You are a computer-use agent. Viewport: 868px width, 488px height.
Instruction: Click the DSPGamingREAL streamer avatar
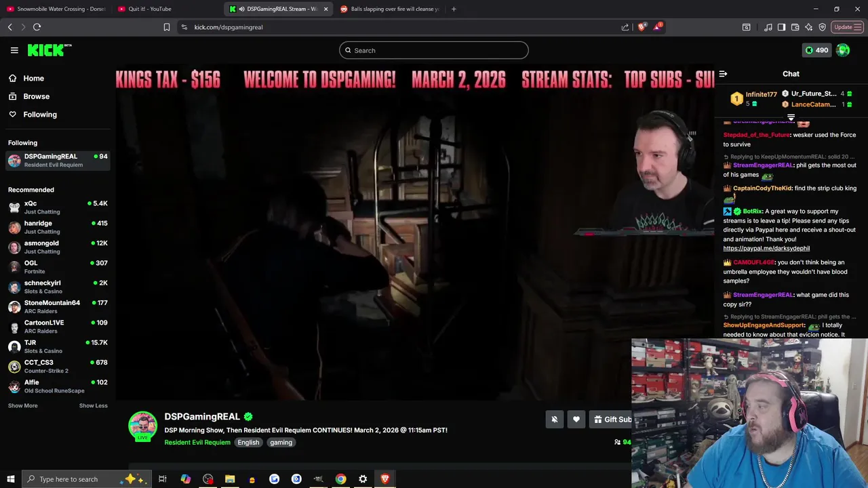pyautogui.click(x=142, y=426)
